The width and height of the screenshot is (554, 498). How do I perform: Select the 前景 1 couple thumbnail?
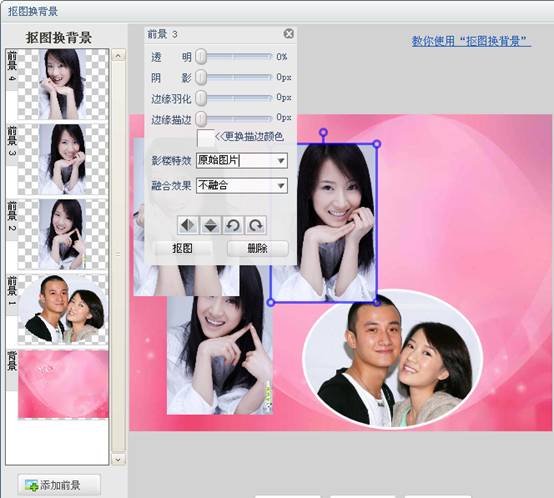[x=63, y=309]
